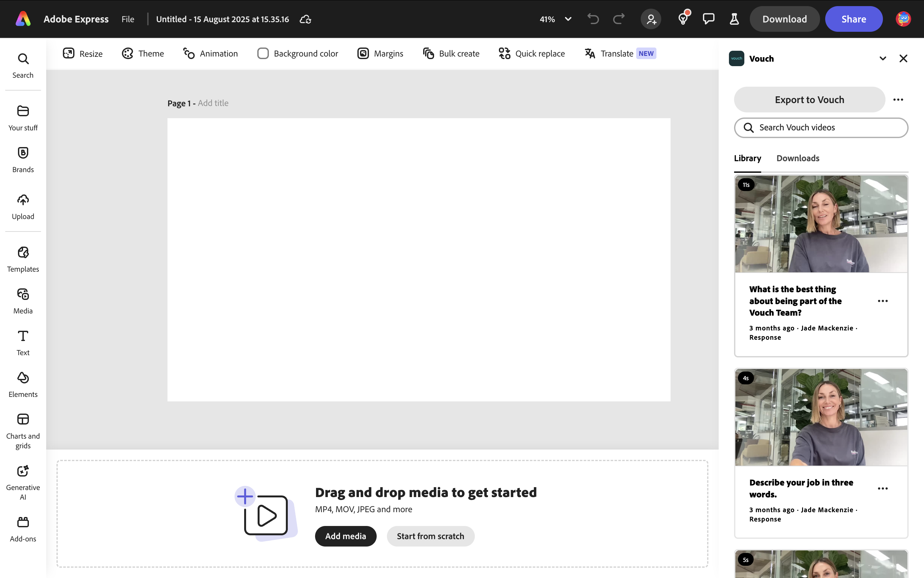Open Theme options in toolbar
The width and height of the screenshot is (924, 578).
point(143,54)
